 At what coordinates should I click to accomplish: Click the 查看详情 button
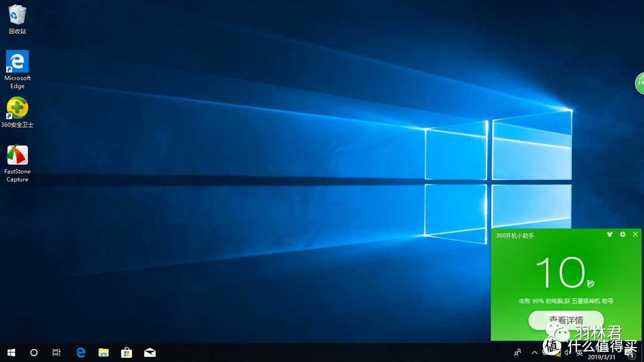(566, 320)
